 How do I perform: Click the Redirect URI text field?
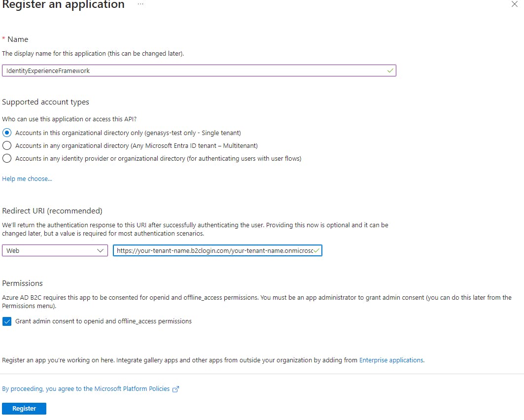point(217,250)
